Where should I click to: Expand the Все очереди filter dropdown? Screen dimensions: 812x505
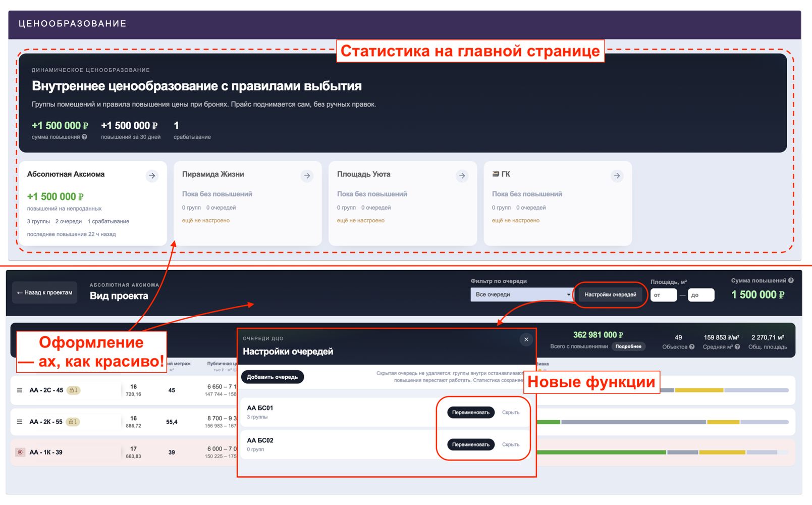pos(522,294)
